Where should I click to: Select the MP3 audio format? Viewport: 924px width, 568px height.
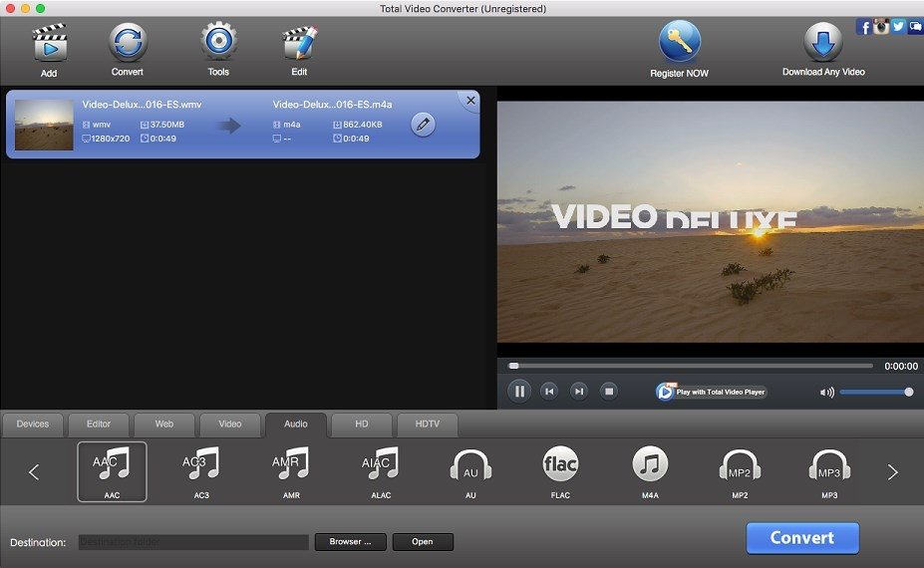coord(829,472)
